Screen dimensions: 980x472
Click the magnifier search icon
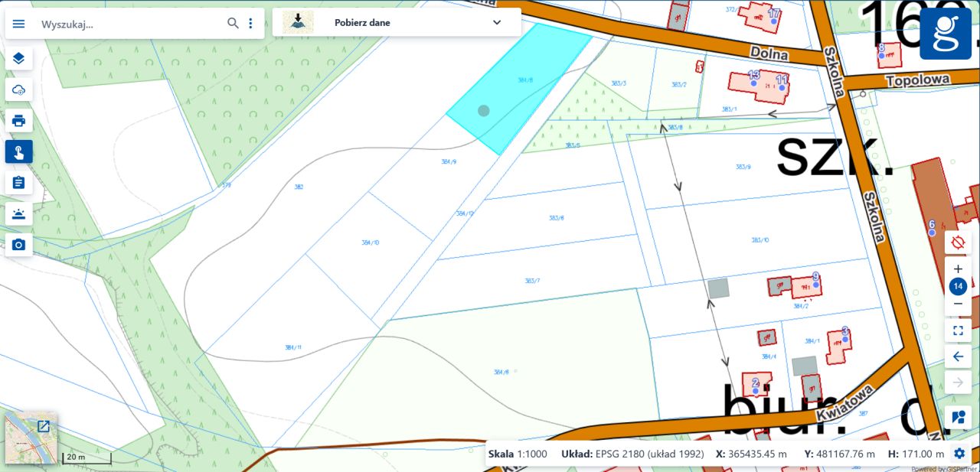[x=234, y=24]
